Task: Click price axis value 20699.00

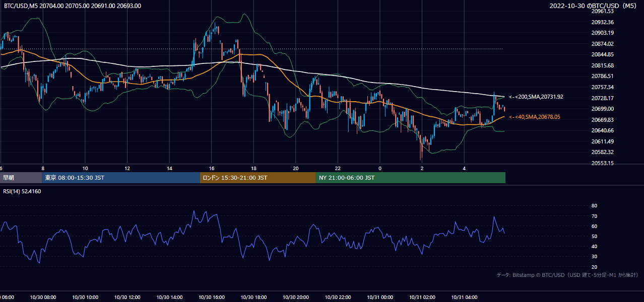Action: [602, 109]
